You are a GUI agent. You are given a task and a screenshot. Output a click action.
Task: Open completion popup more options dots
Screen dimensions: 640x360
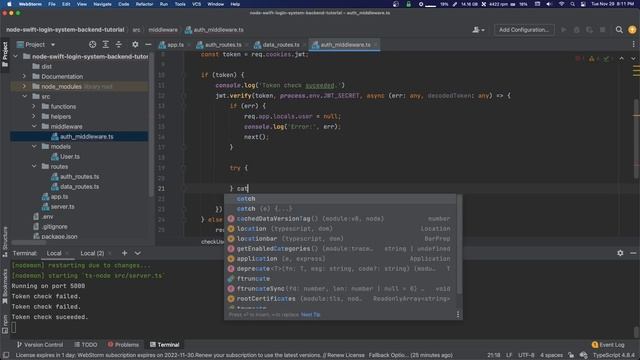[x=458, y=314]
